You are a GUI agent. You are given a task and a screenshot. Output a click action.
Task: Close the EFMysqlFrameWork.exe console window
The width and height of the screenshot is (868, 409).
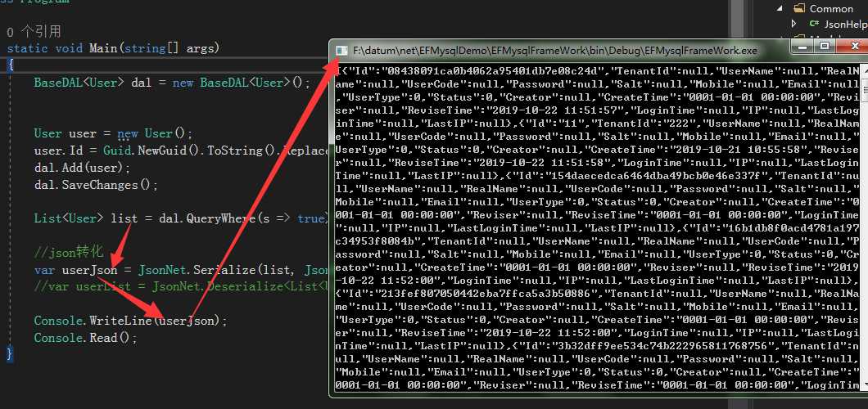pos(852,46)
